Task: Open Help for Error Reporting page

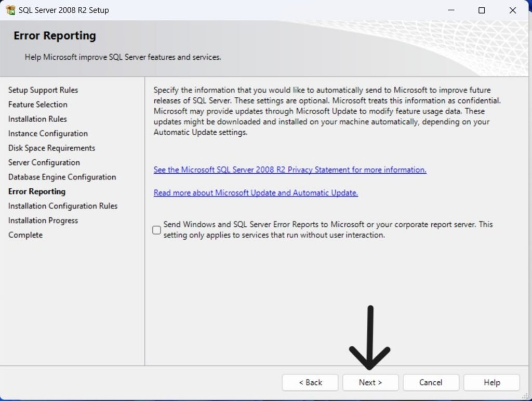Action: pos(491,382)
